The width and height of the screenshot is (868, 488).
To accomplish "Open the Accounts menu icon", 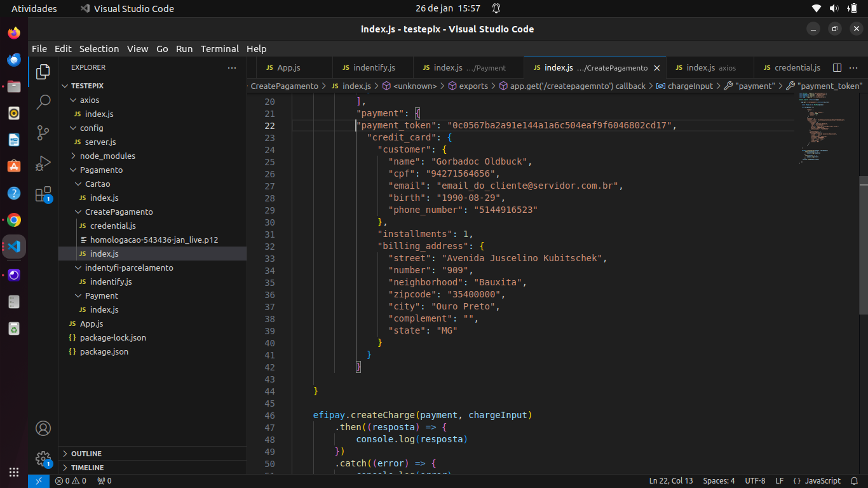I will (43, 428).
